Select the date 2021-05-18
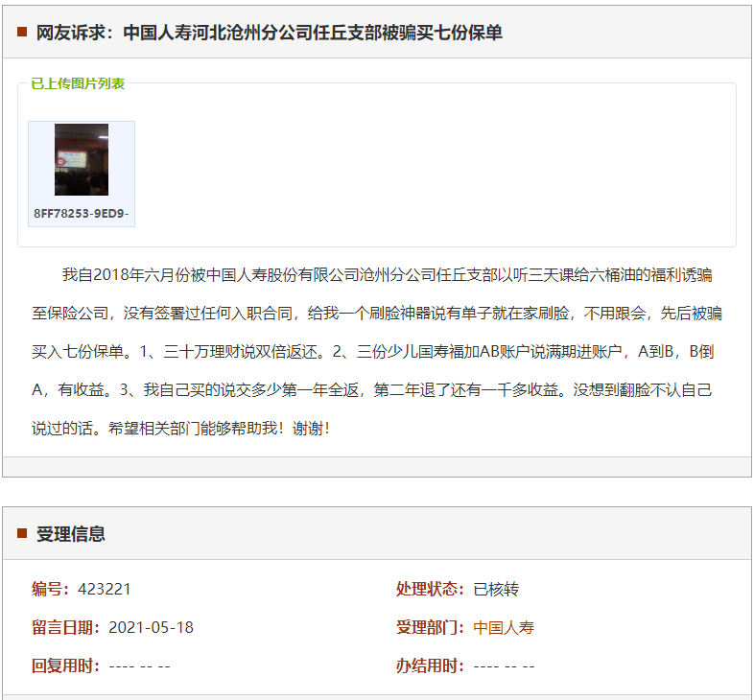This screenshot has height=700, width=754. (151, 627)
